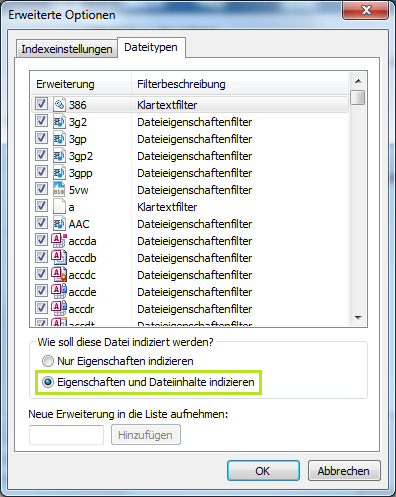Open the Dateitypen tab
Viewport: 396px width, 497px height.
point(151,47)
